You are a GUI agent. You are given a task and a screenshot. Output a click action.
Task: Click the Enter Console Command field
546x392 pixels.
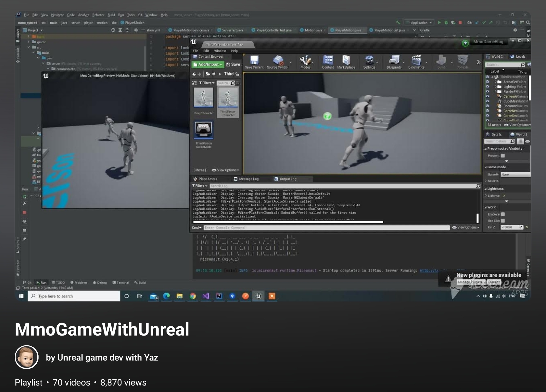click(327, 228)
